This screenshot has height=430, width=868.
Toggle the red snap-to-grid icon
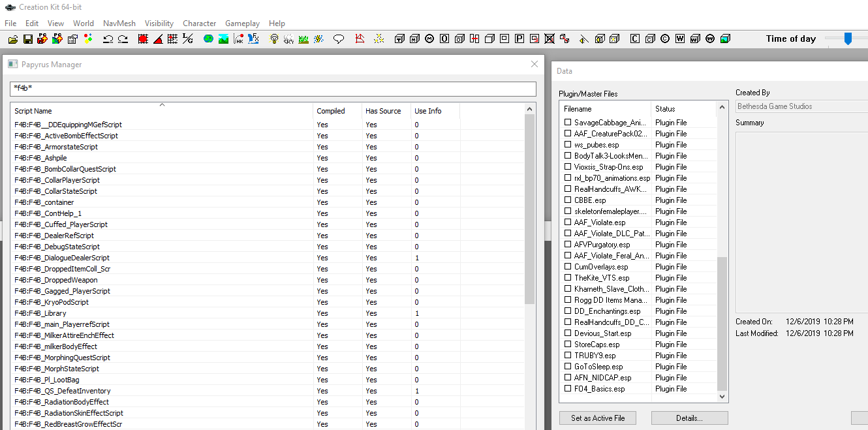(143, 39)
